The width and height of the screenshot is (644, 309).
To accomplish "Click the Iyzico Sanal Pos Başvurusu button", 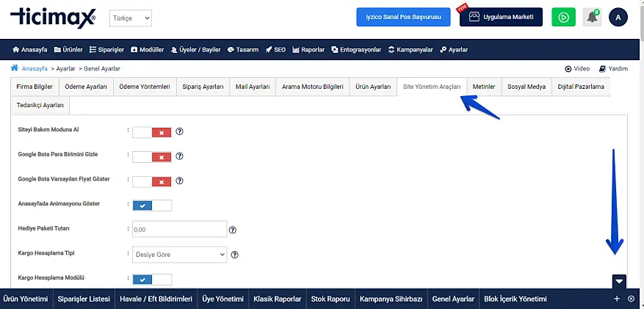I will click(x=403, y=17).
